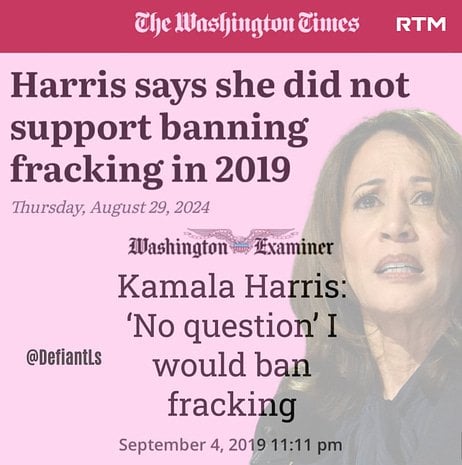Click the word "Washington" in Examiner logo

pos(178,247)
